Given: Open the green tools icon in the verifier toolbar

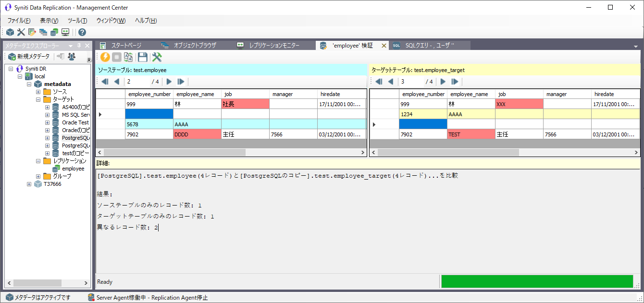Looking at the screenshot, I should [157, 57].
